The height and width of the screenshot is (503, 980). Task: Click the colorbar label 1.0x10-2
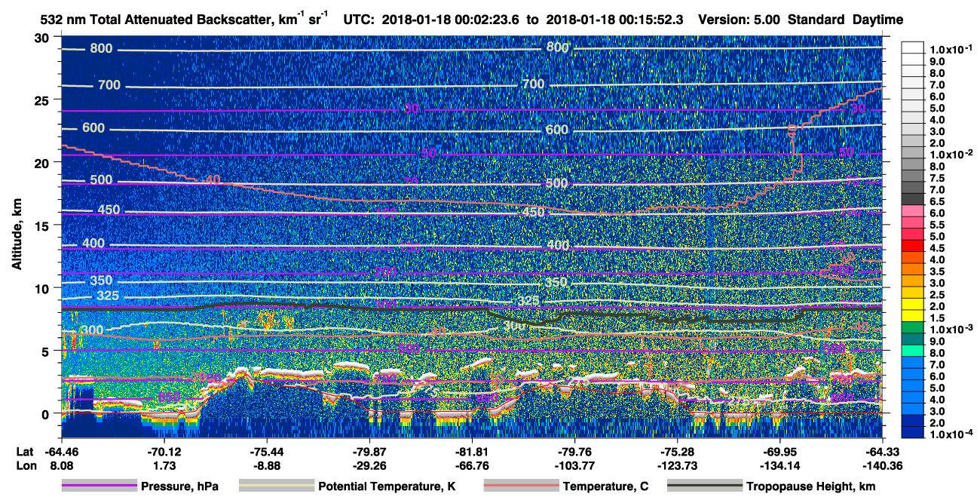[x=952, y=154]
